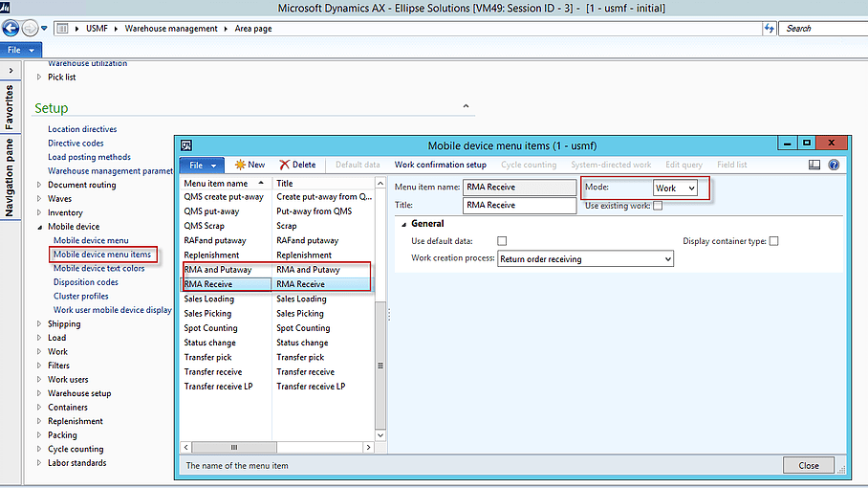Screen dimensions: 868x488
Task: Open Work confirmation setup
Action: (x=440, y=165)
